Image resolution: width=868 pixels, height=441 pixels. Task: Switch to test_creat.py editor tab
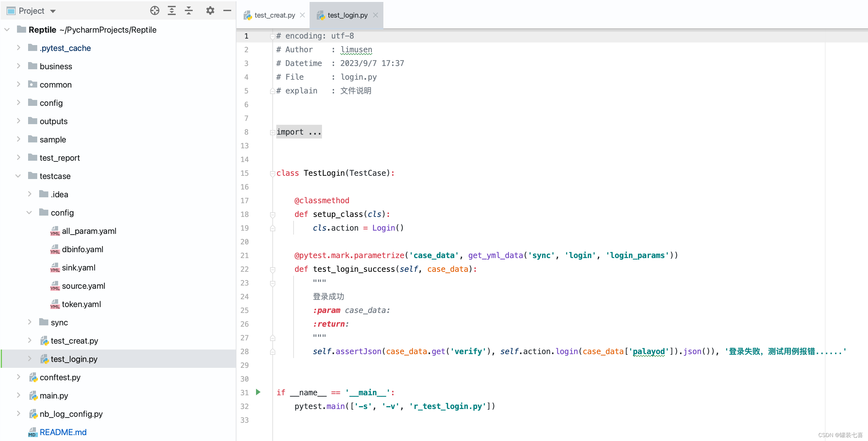(274, 15)
